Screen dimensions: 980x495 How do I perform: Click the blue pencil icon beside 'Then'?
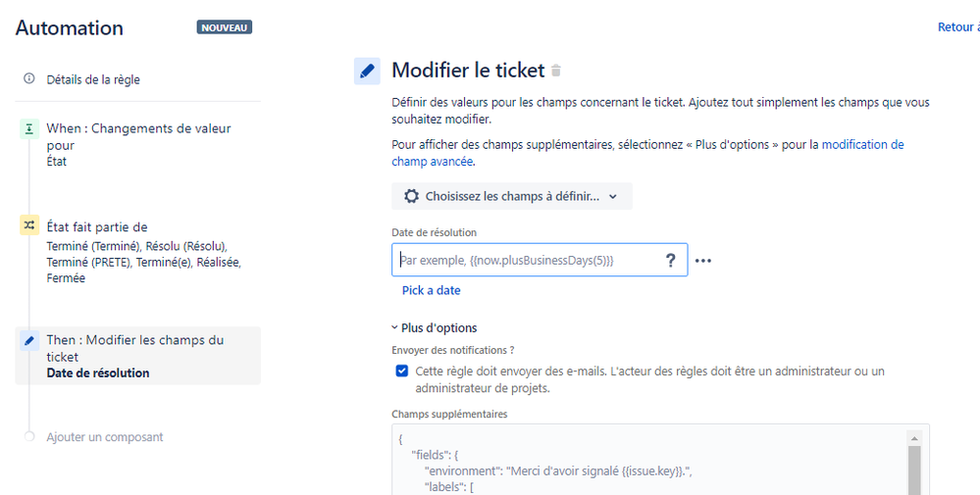point(28,341)
